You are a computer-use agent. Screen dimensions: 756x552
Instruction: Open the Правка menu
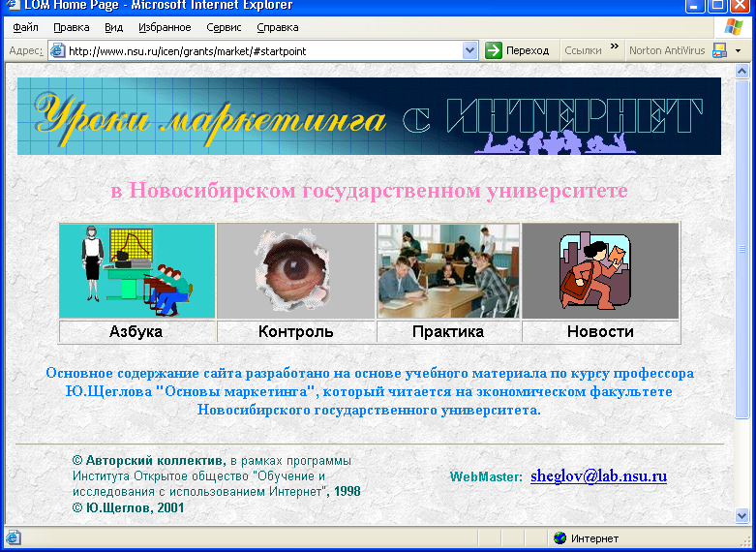point(72,27)
